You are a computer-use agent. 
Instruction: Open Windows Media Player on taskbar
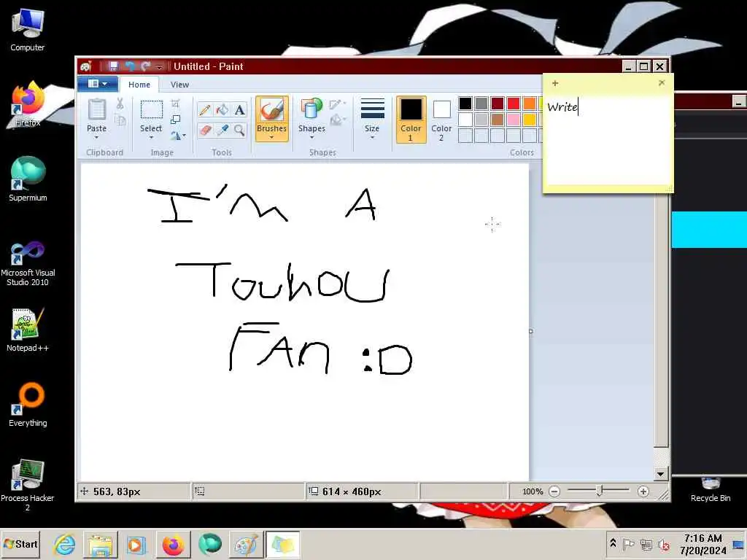(x=135, y=545)
